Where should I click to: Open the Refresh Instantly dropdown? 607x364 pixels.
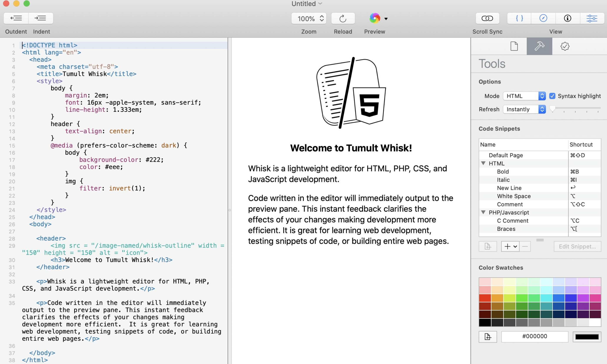524,109
